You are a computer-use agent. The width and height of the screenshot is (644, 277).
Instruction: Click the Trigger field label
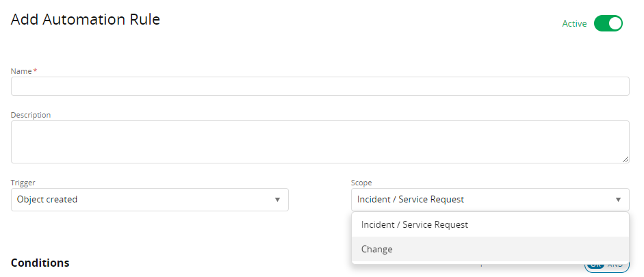(23, 183)
